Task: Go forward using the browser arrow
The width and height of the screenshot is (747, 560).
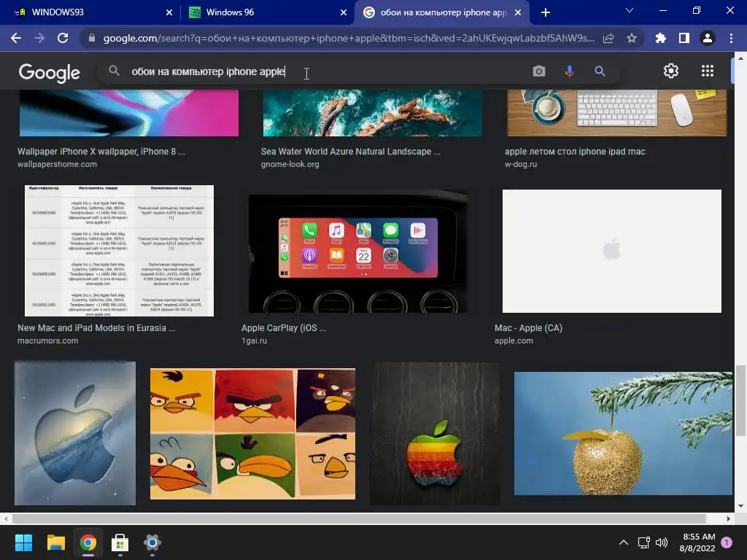Action: 39,38
